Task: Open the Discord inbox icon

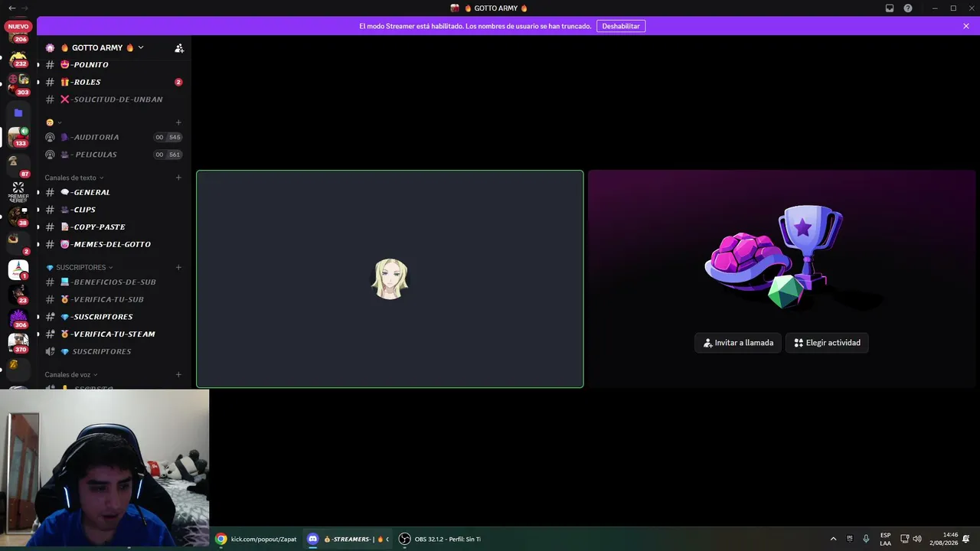Action: [x=890, y=8]
